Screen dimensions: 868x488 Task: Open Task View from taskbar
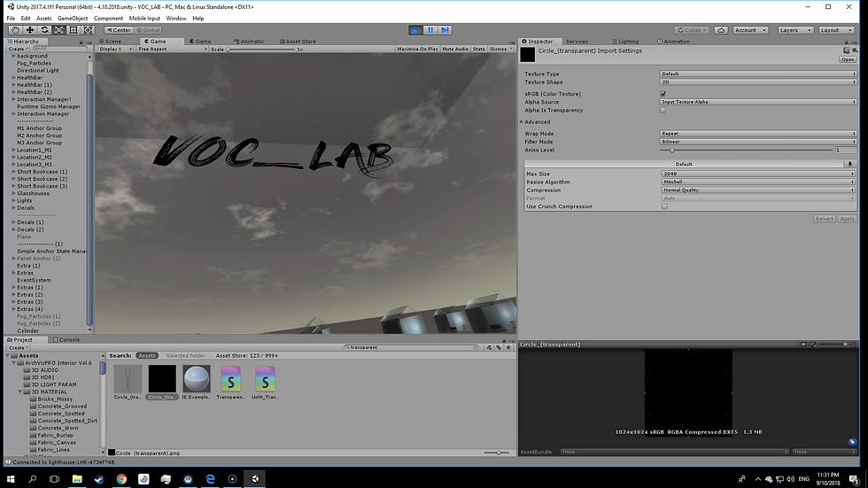[54, 478]
